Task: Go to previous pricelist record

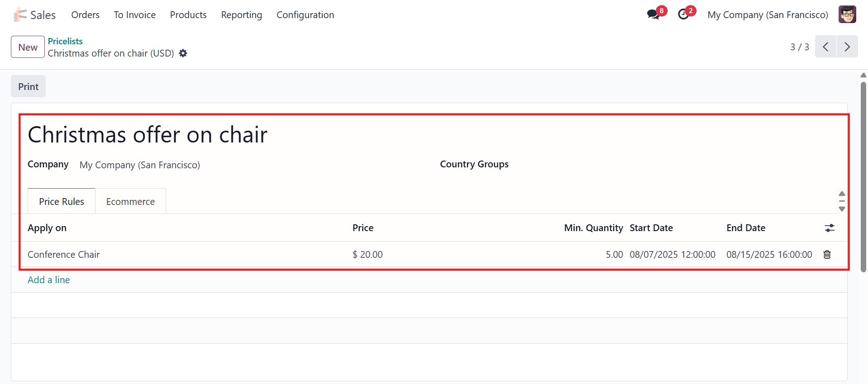Action: coord(825,47)
